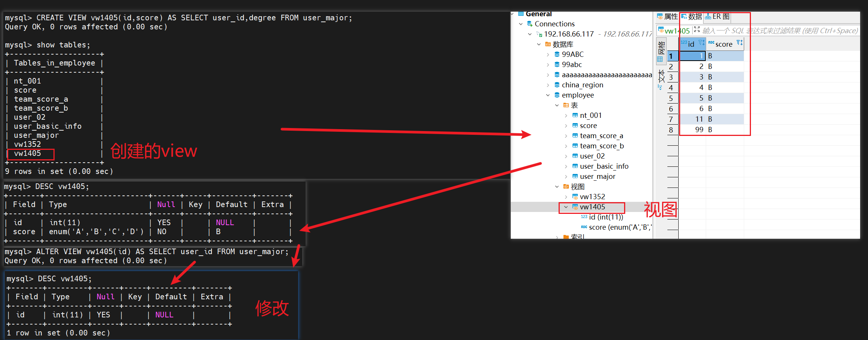
Task: Expand the 99ABC database
Action: click(548, 55)
